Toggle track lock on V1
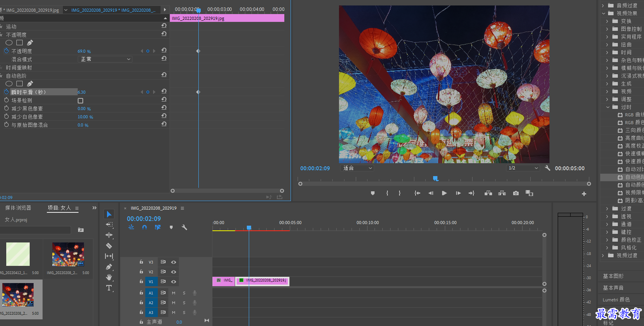This screenshot has height=326, width=644. click(141, 281)
